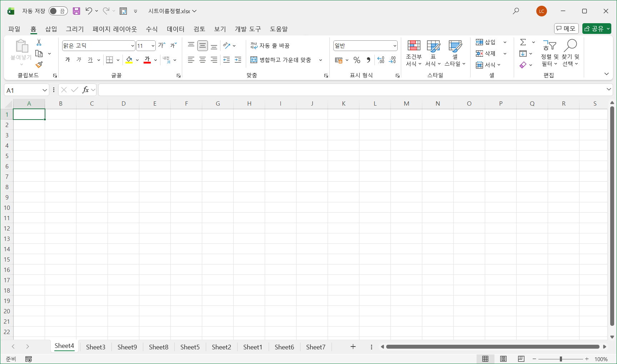Viewport: 617px width, 364px height.
Task: Click the Cut scissors icon
Action: (39, 42)
